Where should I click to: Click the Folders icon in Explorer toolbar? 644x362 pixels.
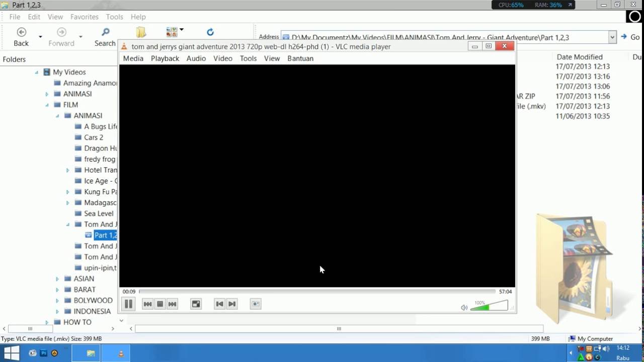(141, 32)
